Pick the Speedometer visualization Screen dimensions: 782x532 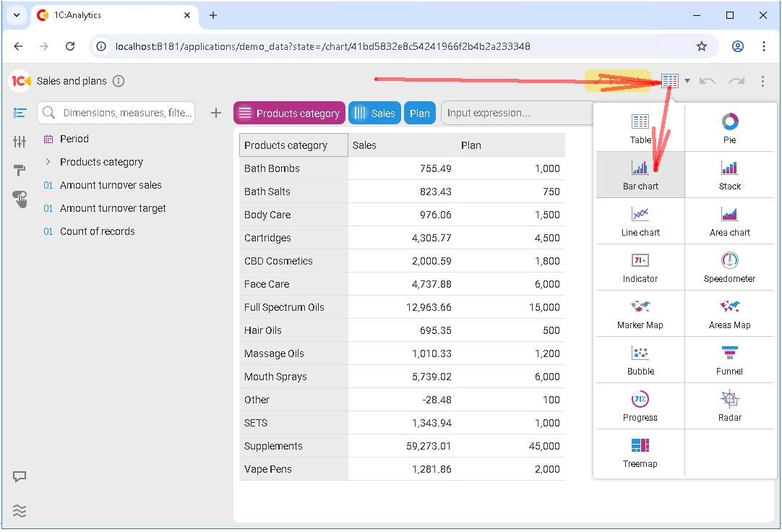(729, 267)
